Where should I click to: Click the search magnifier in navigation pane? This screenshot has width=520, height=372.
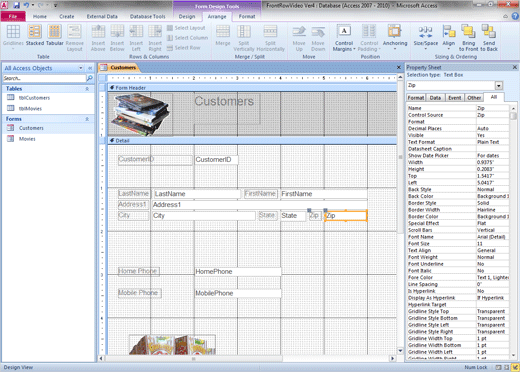90,78
